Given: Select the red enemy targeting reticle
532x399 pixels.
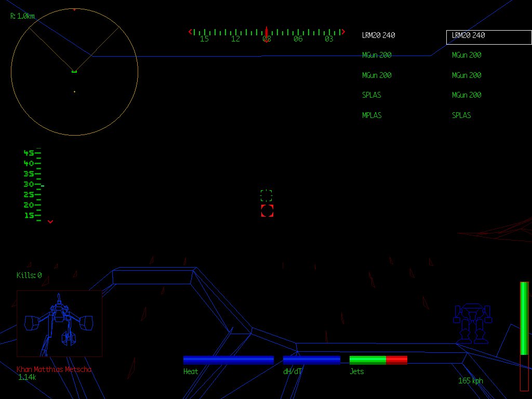Looking at the screenshot, I should [x=266, y=210].
